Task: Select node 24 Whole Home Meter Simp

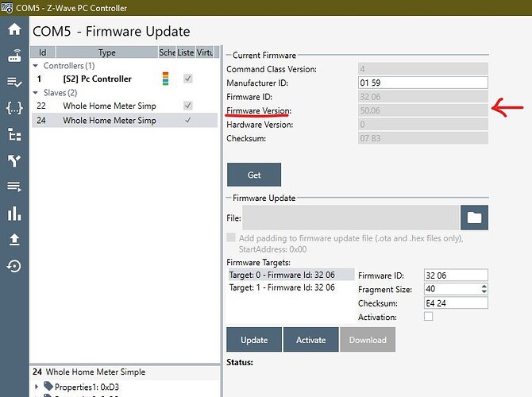Action: [x=125, y=120]
